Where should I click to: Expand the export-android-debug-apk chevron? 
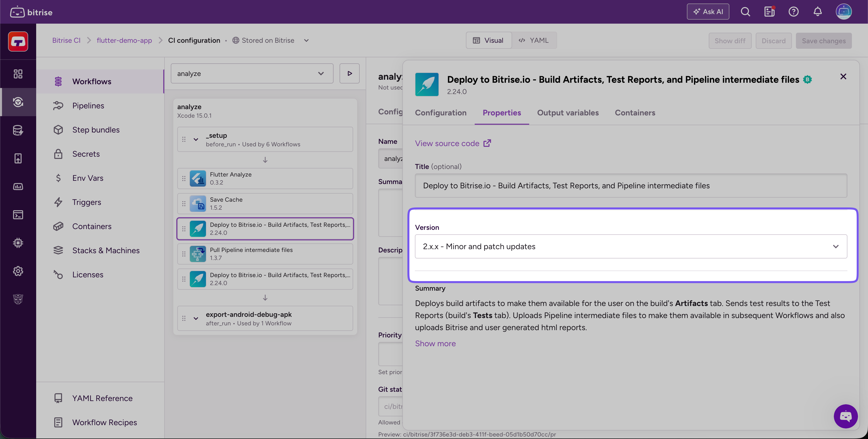pyautogui.click(x=195, y=318)
